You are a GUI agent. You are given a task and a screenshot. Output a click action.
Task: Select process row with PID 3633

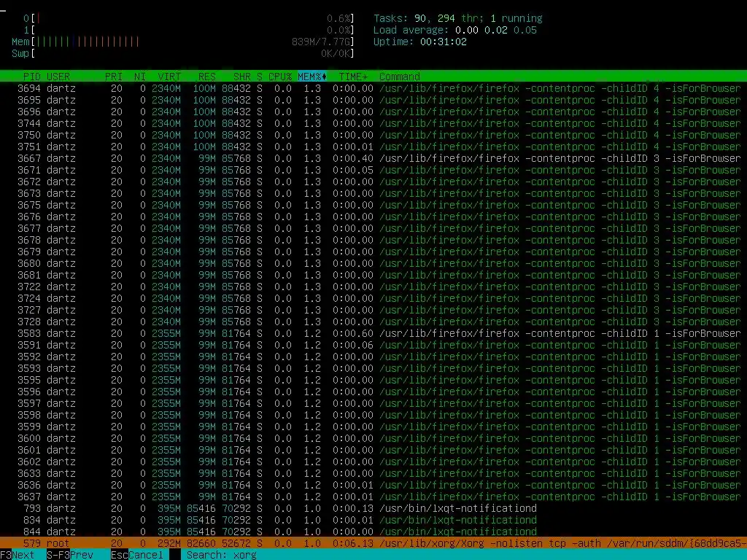(373, 473)
